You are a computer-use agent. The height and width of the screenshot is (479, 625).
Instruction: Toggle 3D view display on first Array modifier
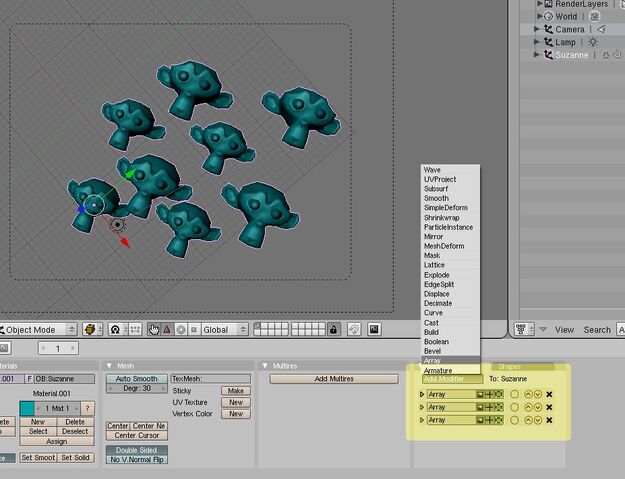pyautogui.click(x=489, y=394)
